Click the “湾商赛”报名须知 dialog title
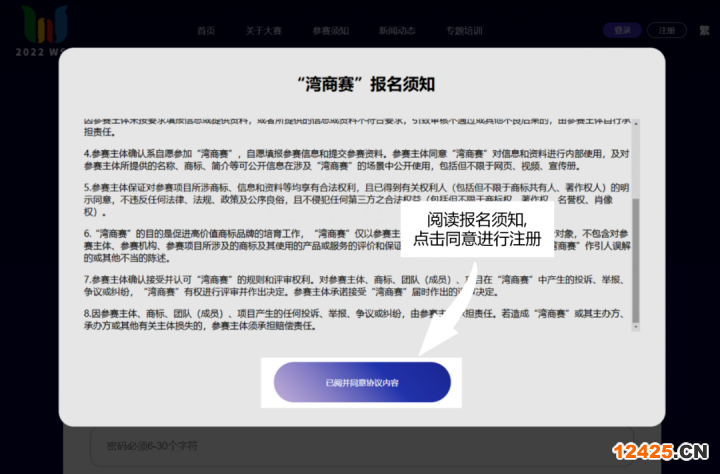This screenshot has height=474, width=720. (x=361, y=84)
